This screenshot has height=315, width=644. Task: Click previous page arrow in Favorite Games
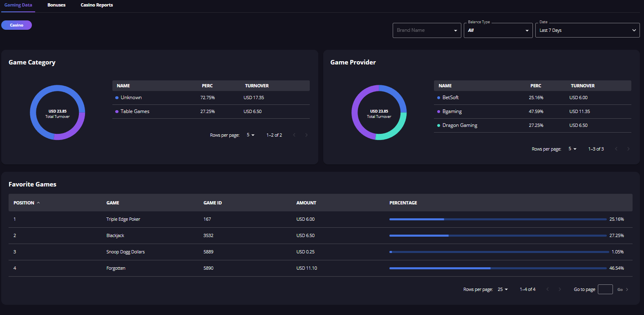[548, 289]
